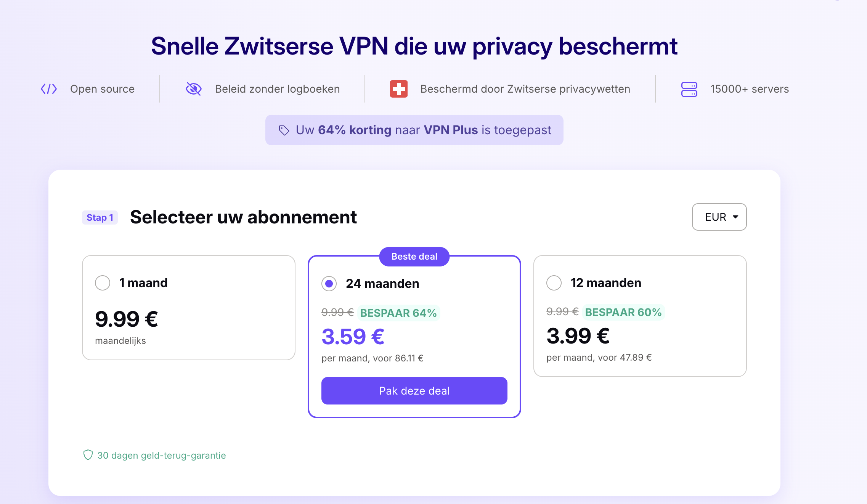867x504 pixels.
Task: Click the BESPAAR 60% savings badge
Action: point(623,312)
